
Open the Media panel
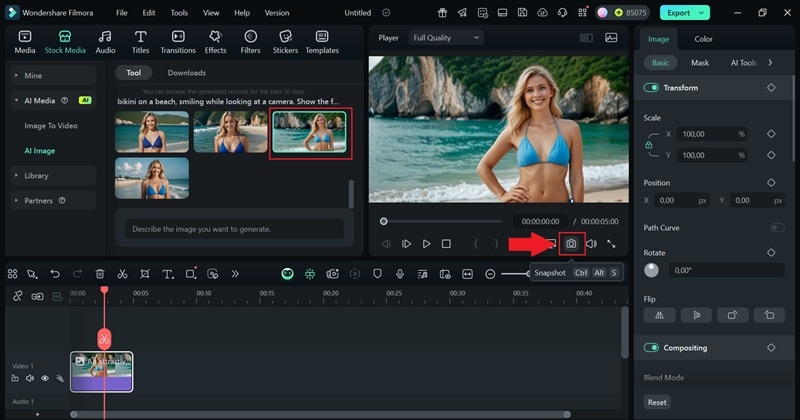(24, 42)
